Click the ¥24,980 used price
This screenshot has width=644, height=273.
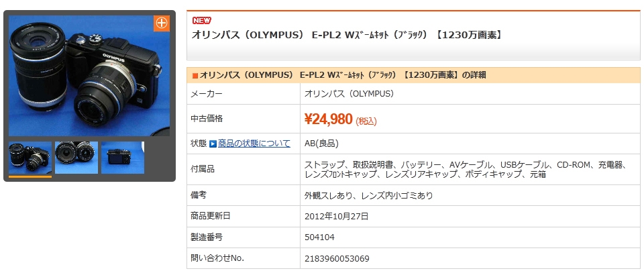click(x=328, y=119)
